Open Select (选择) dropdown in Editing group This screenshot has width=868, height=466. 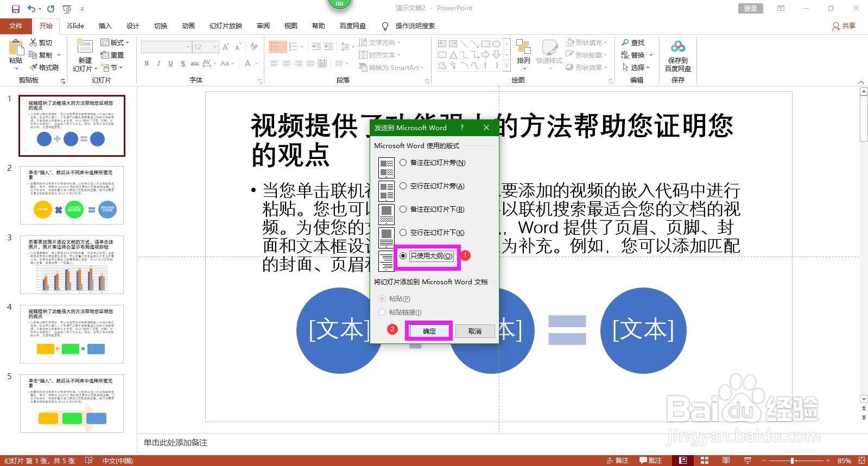636,67
